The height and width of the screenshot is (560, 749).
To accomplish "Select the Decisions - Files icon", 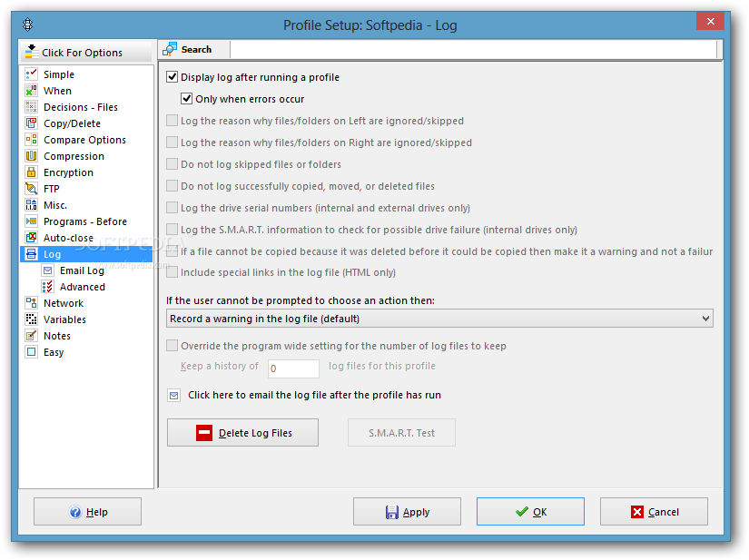I will 31,107.
